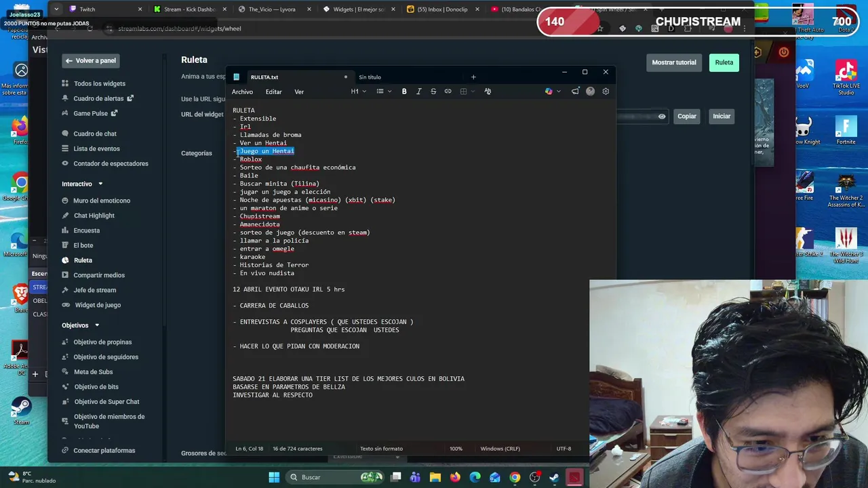Open Steam from the taskbar
868x488 pixels.
(555, 477)
